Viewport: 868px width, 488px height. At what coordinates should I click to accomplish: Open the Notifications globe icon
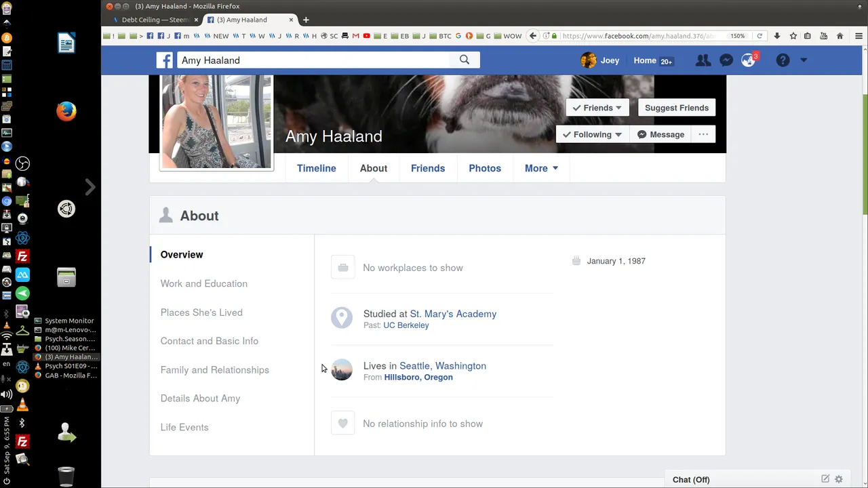[748, 60]
